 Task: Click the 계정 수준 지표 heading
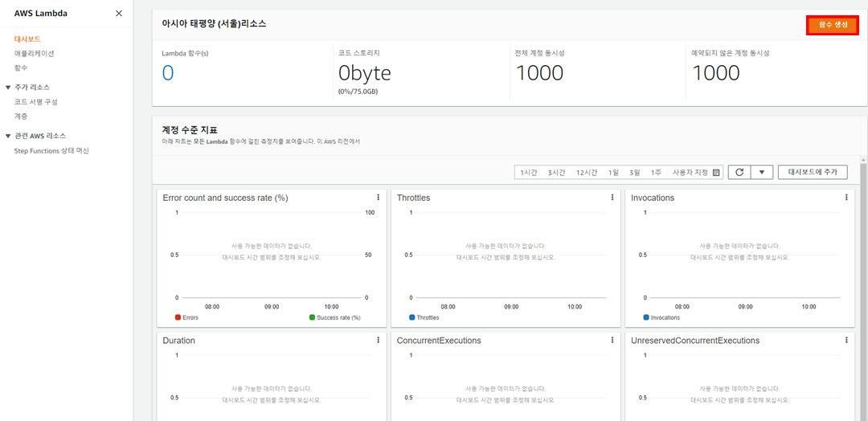pos(190,131)
